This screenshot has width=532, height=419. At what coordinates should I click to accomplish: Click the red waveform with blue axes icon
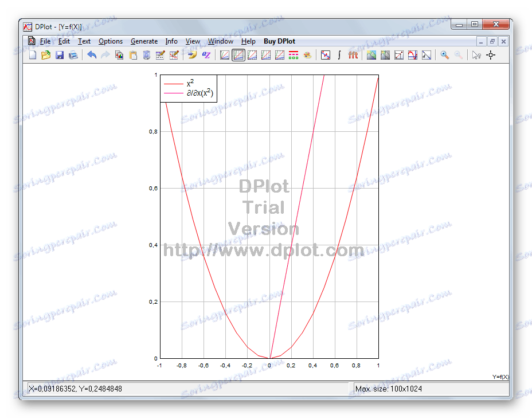point(413,55)
